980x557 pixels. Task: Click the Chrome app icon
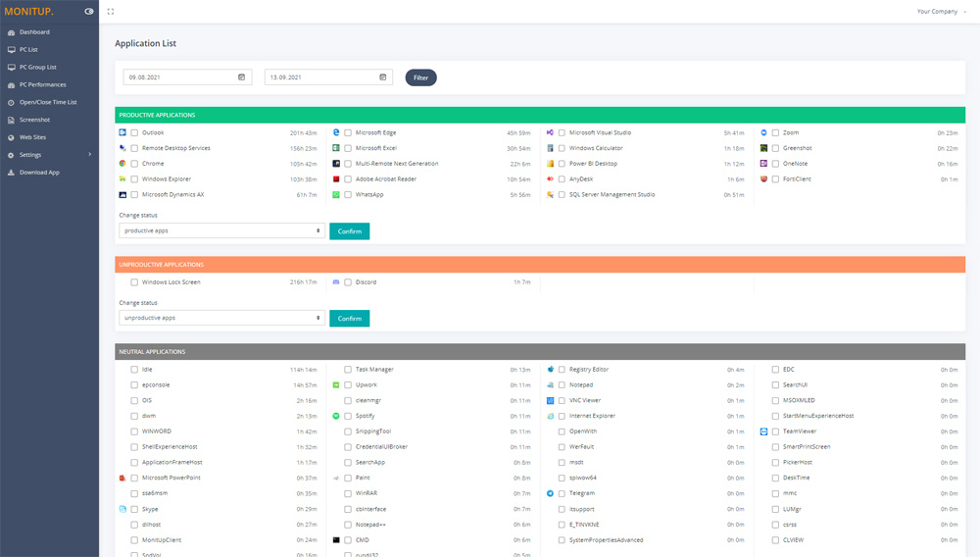coord(122,163)
